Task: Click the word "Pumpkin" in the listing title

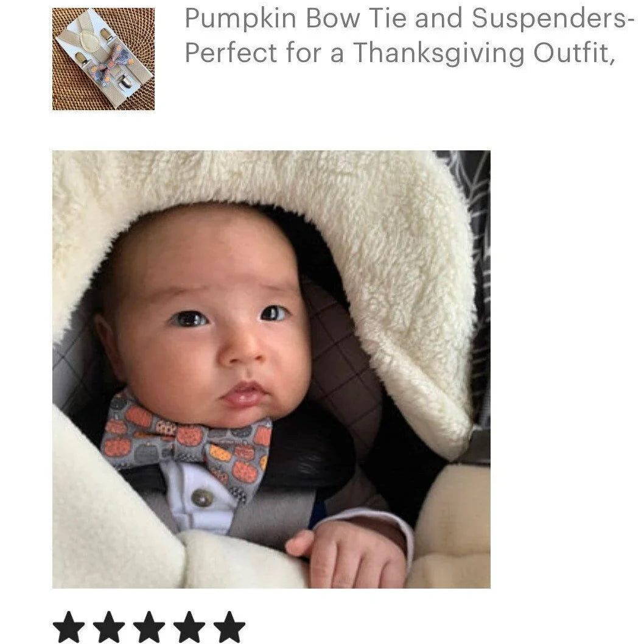Action: [x=240, y=19]
